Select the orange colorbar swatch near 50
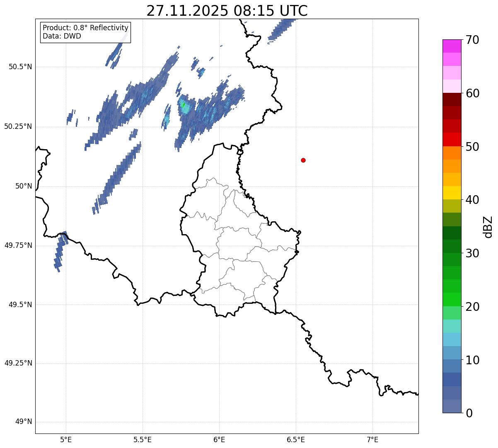 452,153
